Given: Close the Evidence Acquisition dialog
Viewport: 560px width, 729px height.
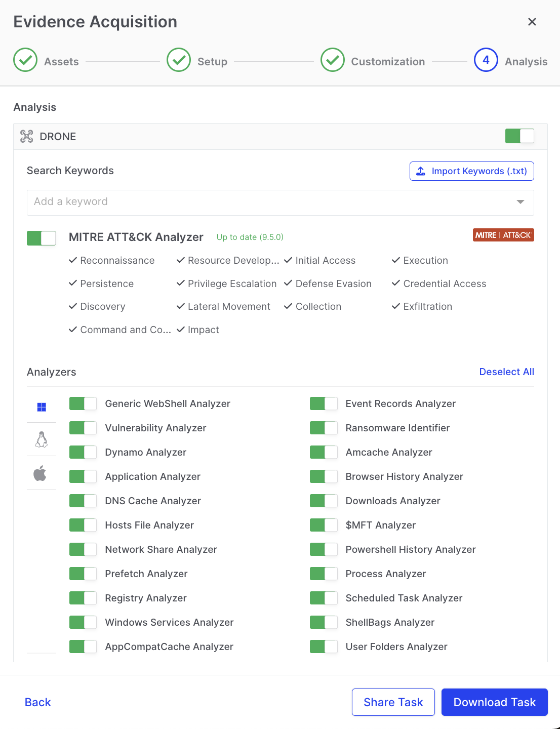Looking at the screenshot, I should pyautogui.click(x=532, y=22).
